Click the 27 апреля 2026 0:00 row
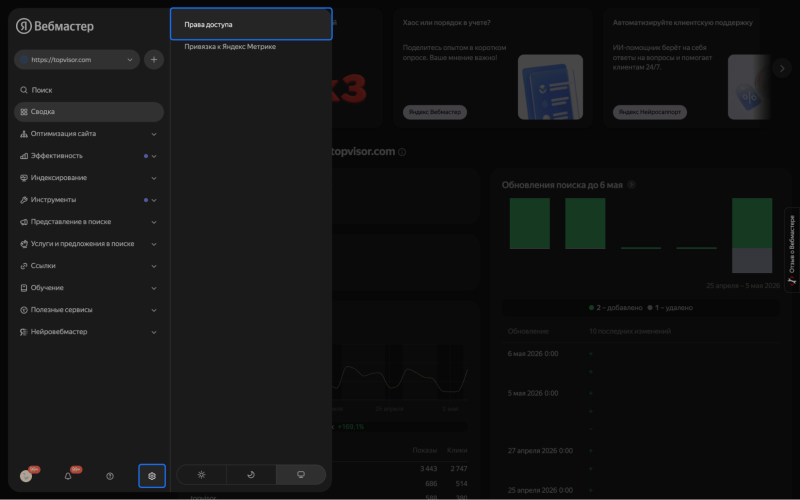The image size is (800, 500). 640,451
